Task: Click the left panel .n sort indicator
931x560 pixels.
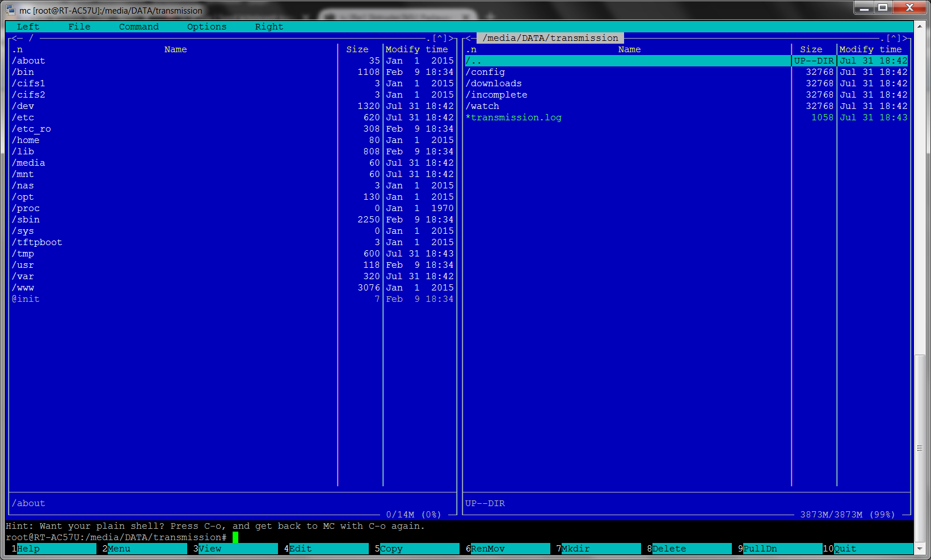Action: click(x=17, y=49)
